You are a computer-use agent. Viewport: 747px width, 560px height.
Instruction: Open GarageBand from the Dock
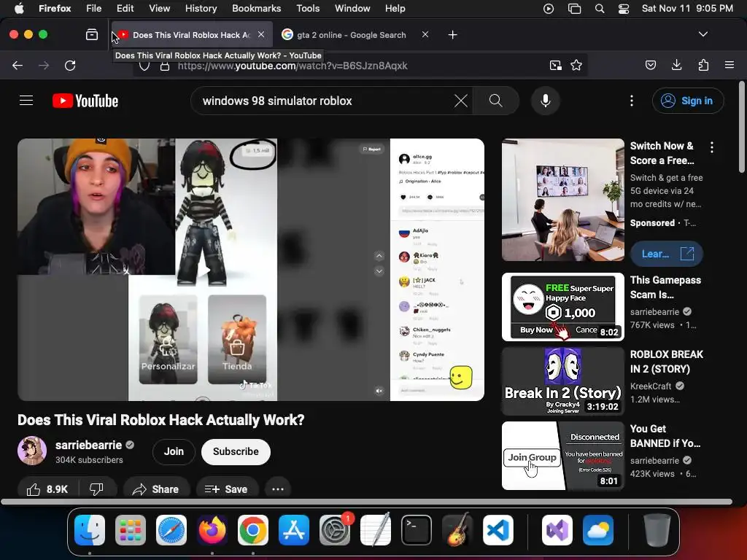457,530
